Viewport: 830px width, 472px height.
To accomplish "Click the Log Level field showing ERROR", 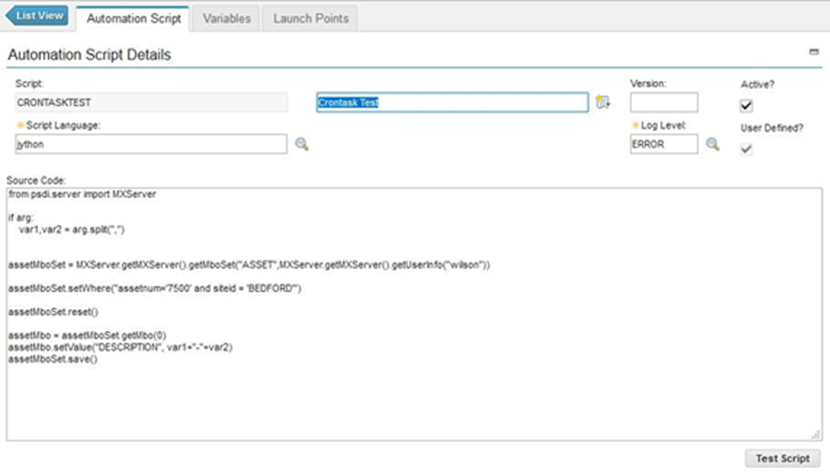I will pyautogui.click(x=663, y=145).
